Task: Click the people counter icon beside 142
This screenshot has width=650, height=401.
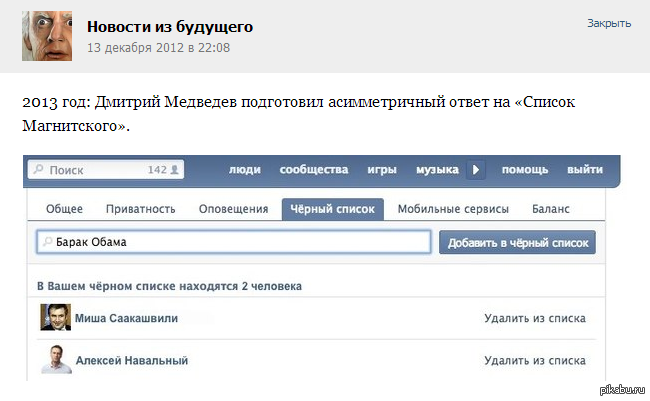Action: click(175, 170)
